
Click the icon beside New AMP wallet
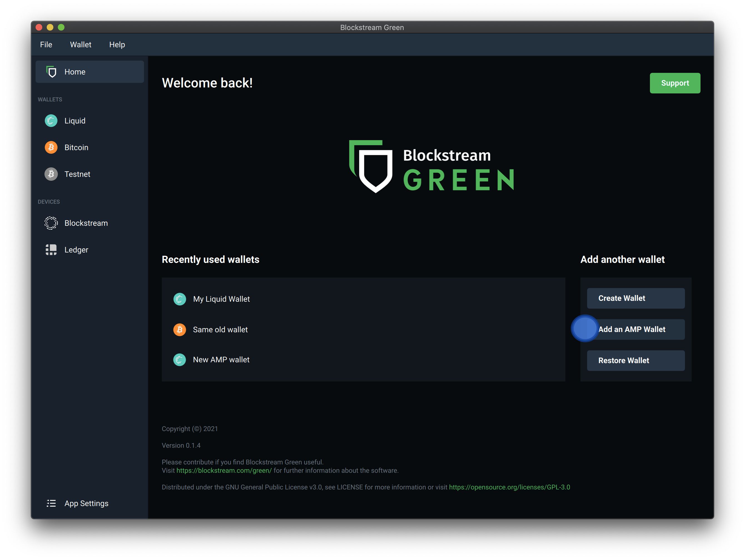click(x=180, y=360)
